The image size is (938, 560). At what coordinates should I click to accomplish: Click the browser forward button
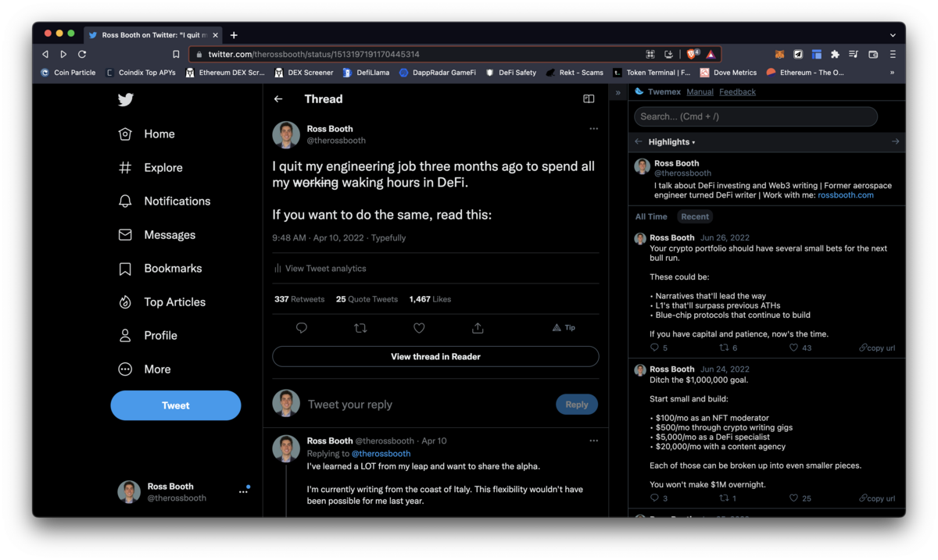point(63,55)
